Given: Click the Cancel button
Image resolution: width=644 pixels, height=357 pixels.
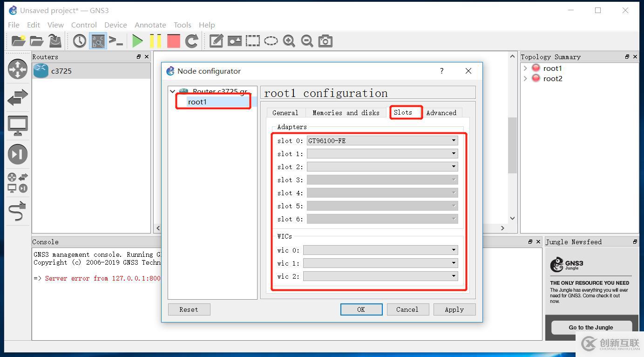Looking at the screenshot, I should [x=407, y=309].
